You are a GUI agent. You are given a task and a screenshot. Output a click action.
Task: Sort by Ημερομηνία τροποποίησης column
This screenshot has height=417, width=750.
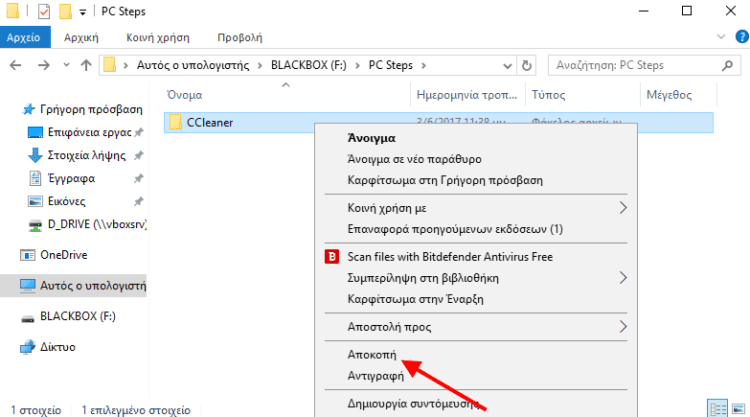point(467,95)
